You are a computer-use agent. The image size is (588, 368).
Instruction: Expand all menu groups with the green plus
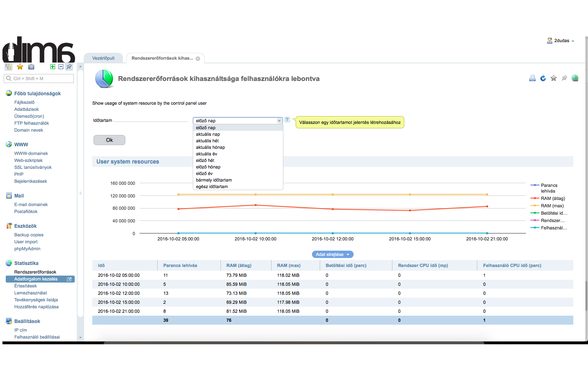pyautogui.click(x=53, y=67)
